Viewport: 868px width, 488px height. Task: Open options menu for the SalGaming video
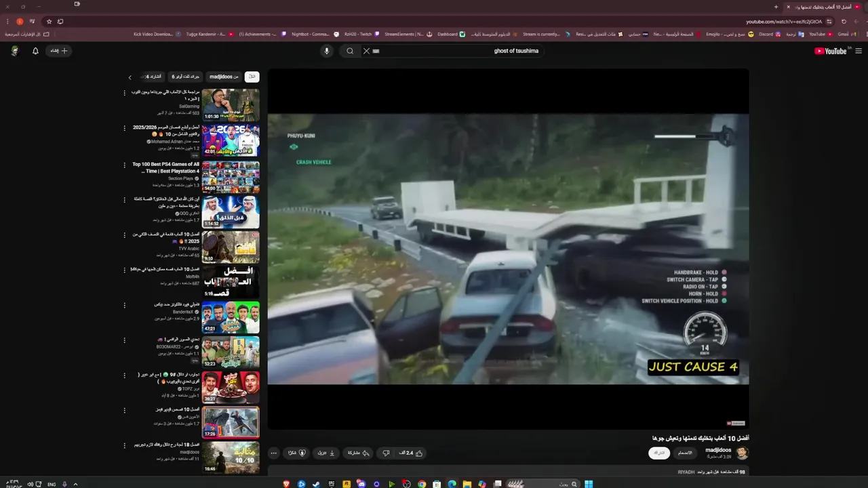[124, 93]
